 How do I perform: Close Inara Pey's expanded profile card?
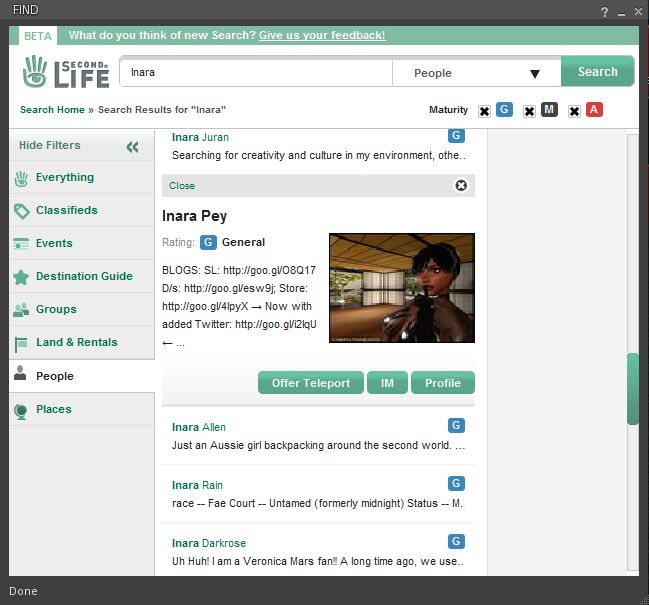pyautogui.click(x=461, y=185)
